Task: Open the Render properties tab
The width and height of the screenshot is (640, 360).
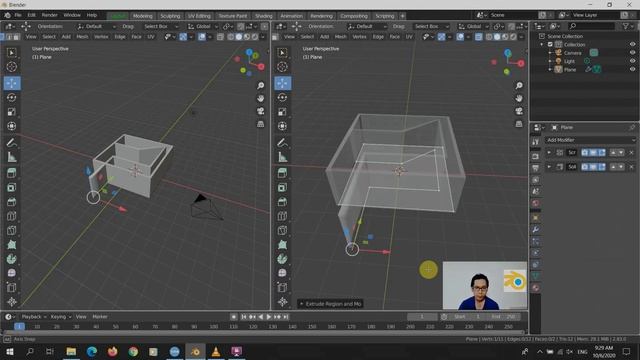Action: [x=536, y=157]
